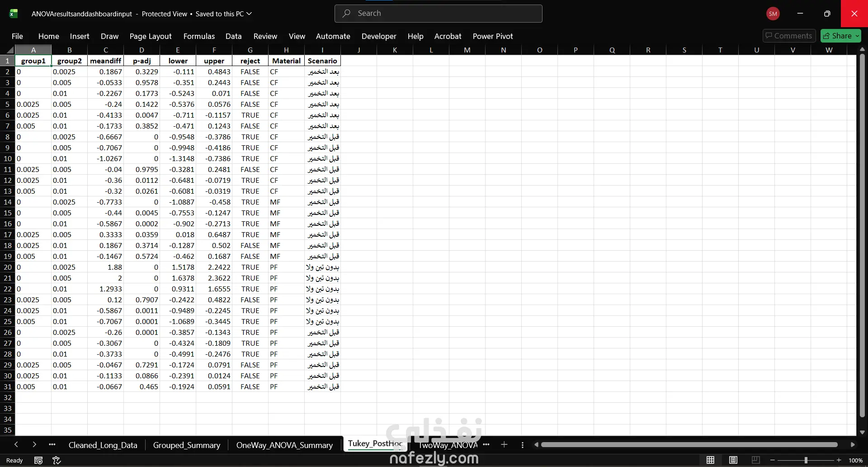Viewport: 868px width, 467px height.
Task: Switch to Normal view icon
Action: (711, 460)
